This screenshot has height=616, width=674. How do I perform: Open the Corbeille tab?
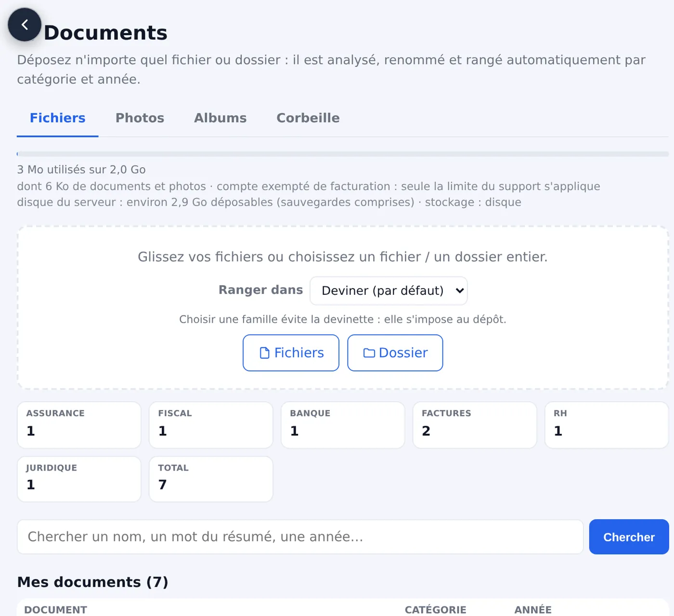point(308,118)
